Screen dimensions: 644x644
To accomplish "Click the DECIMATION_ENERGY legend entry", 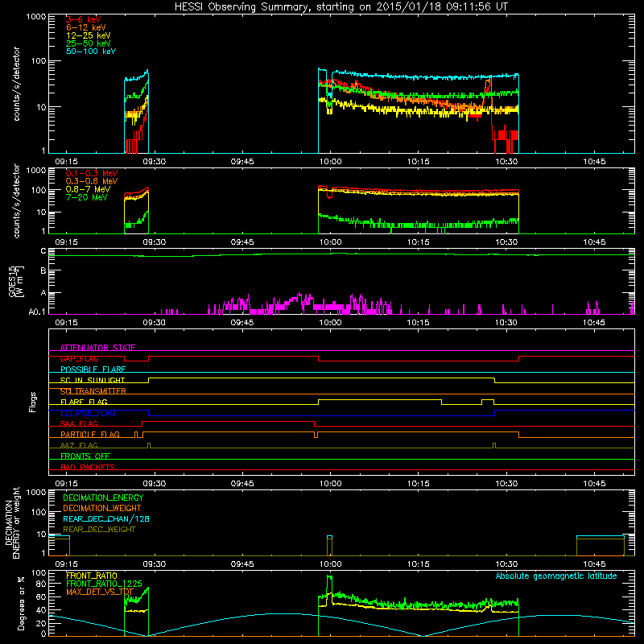I will [x=103, y=497].
